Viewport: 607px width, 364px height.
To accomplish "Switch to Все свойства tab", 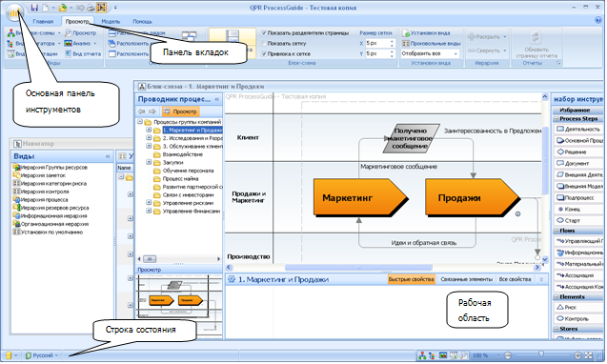I will 515,279.
